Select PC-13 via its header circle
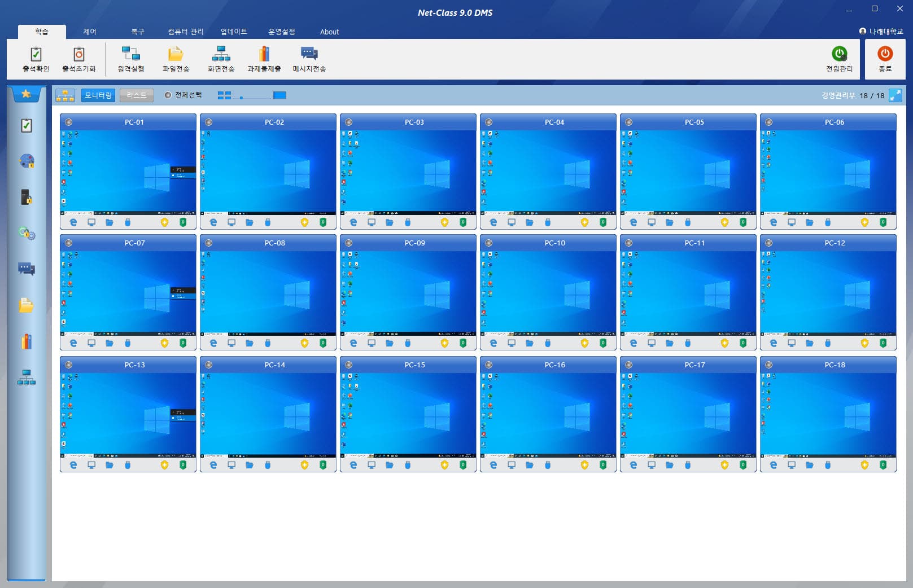Screen dimensions: 913x588 69,365
